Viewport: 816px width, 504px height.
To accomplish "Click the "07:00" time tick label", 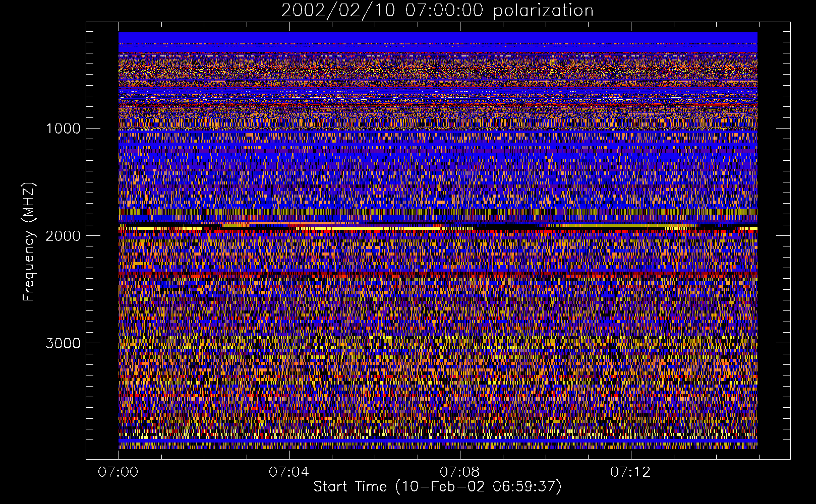I will [x=118, y=472].
